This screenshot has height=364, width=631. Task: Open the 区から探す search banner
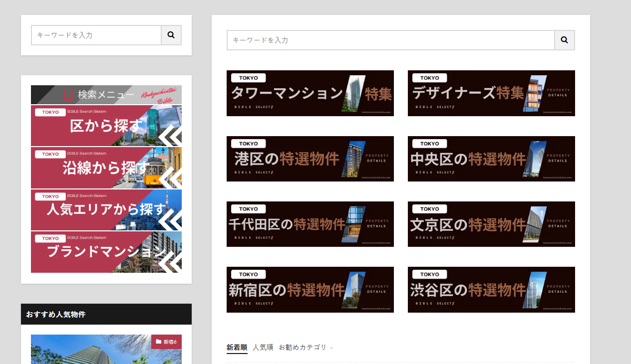click(x=106, y=126)
